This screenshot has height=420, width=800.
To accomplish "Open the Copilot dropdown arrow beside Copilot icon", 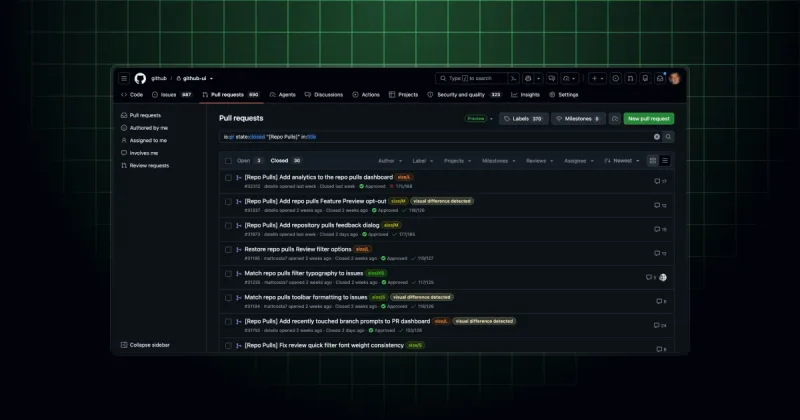I will [x=539, y=79].
